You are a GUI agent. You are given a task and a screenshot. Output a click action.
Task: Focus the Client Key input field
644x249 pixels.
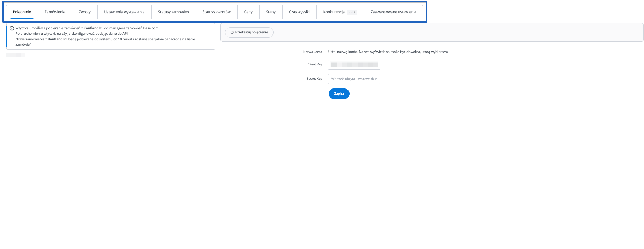tap(354, 65)
